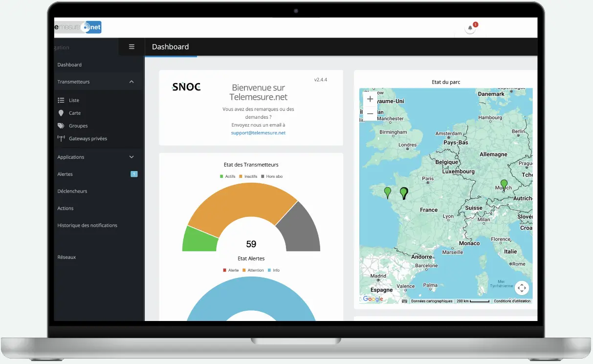Click the Alertes count badge
Viewport: 593px width, 364px height.
134,174
